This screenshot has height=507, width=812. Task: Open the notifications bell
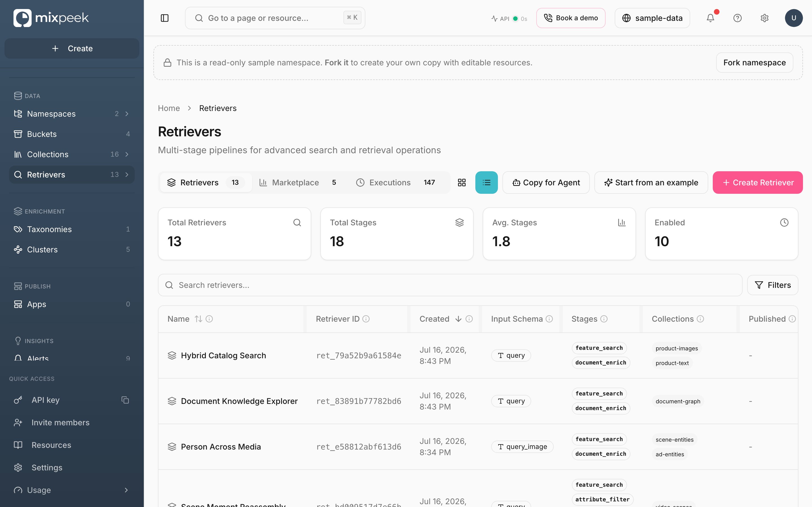tap(710, 18)
